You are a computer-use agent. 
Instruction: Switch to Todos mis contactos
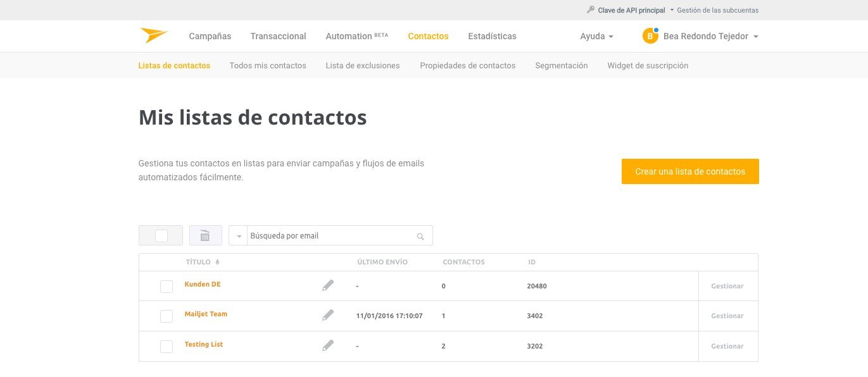(268, 65)
